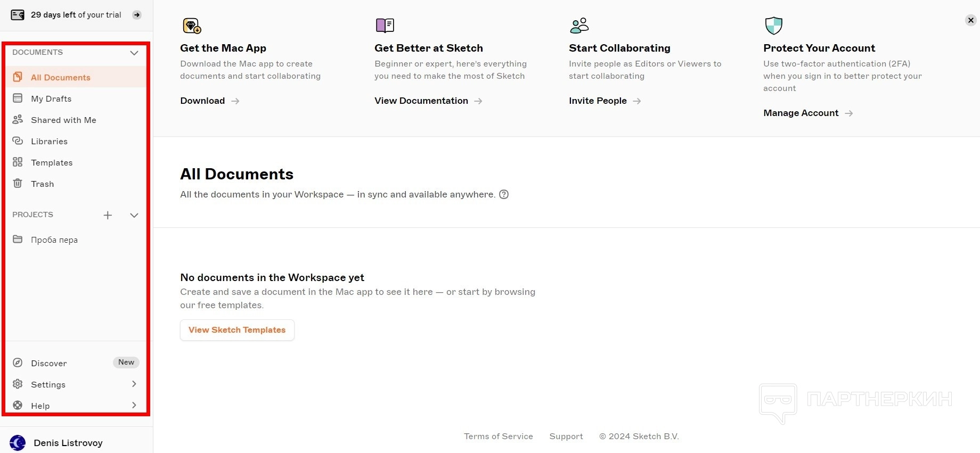Open Shared with Me section
980x453 pixels.
pos(63,120)
